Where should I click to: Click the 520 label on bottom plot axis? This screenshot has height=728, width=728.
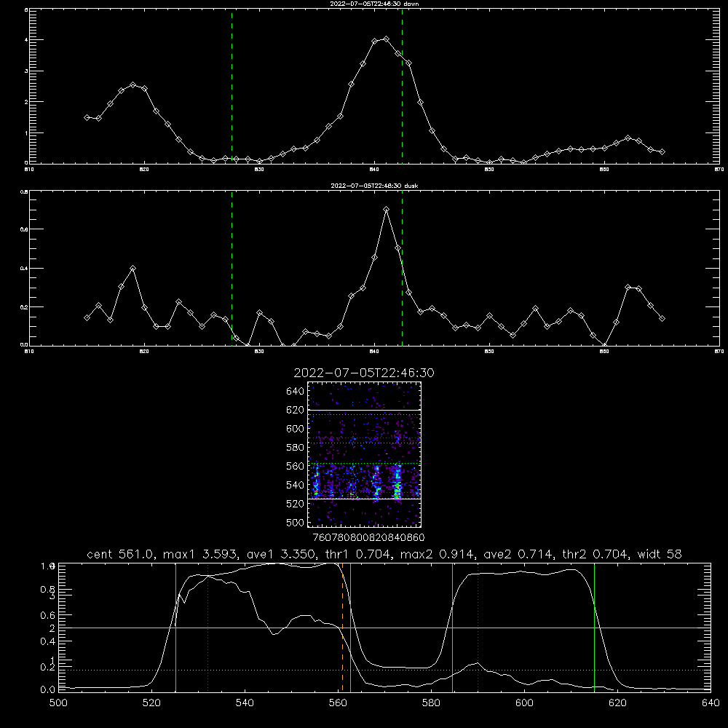click(x=151, y=703)
